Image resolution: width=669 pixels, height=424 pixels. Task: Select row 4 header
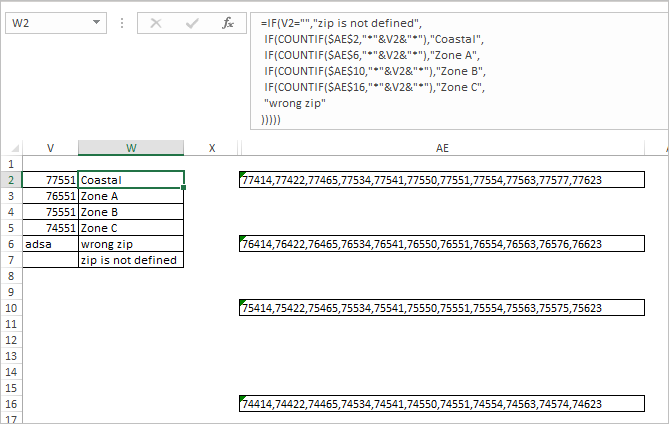11,212
